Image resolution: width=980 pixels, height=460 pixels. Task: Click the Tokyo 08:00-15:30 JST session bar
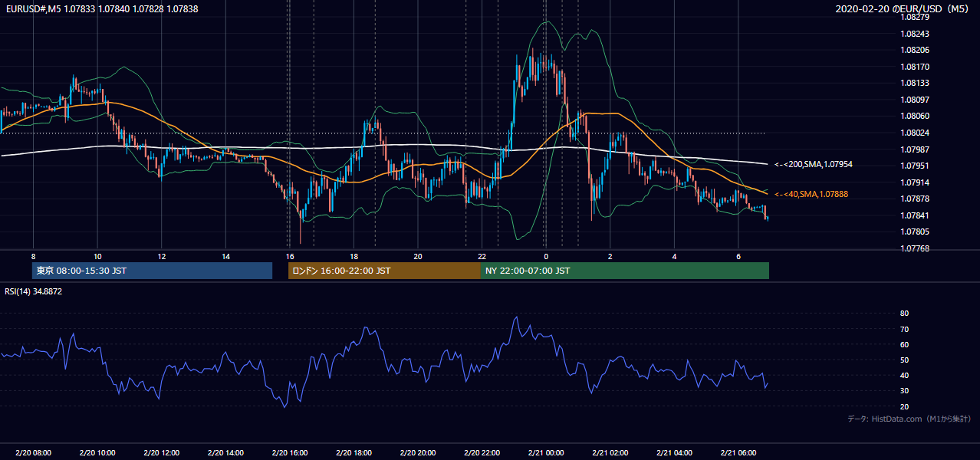pos(153,271)
